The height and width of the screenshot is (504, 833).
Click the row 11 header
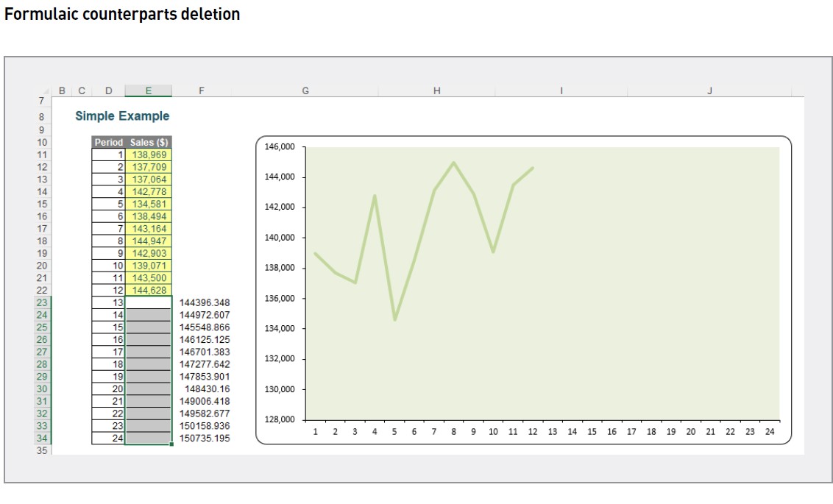tap(43, 155)
